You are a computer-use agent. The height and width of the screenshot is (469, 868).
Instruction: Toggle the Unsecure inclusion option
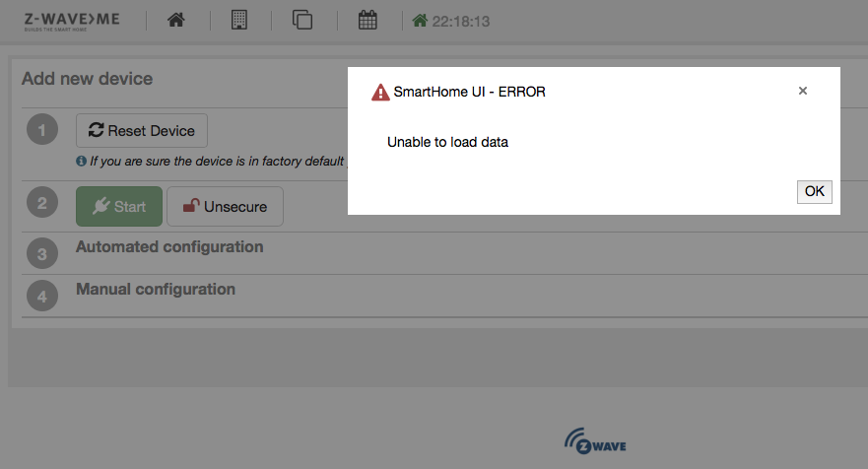[225, 207]
